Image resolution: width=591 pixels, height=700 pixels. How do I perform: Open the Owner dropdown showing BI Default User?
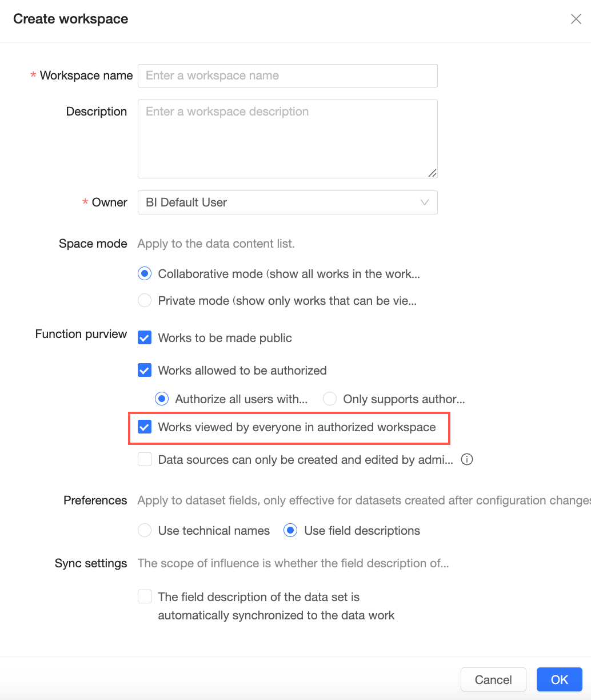pyautogui.click(x=287, y=202)
